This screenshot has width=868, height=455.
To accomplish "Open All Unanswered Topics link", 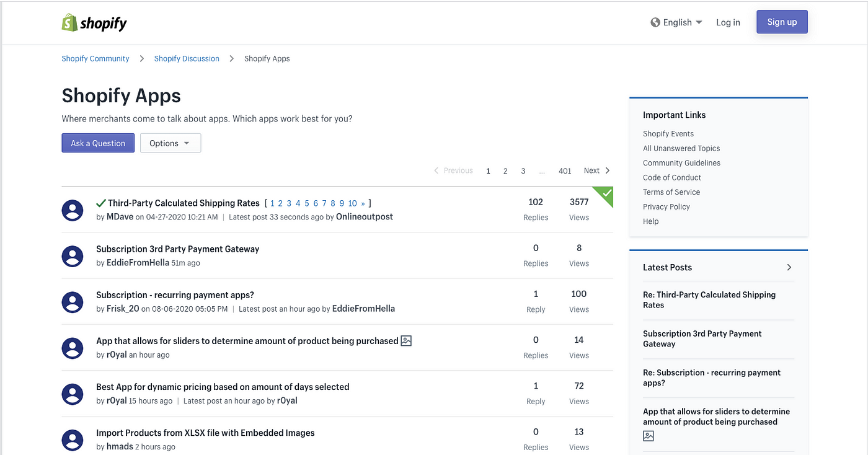I will [681, 148].
